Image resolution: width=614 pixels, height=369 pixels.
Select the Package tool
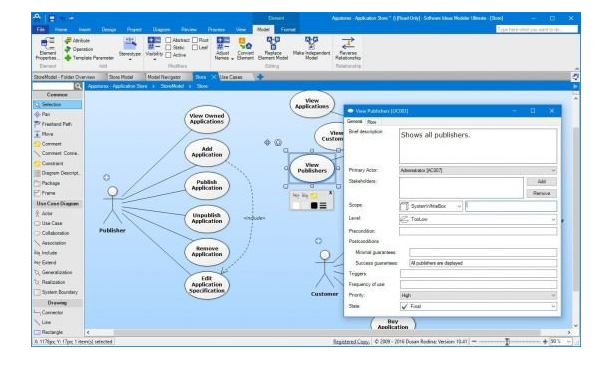[58, 183]
